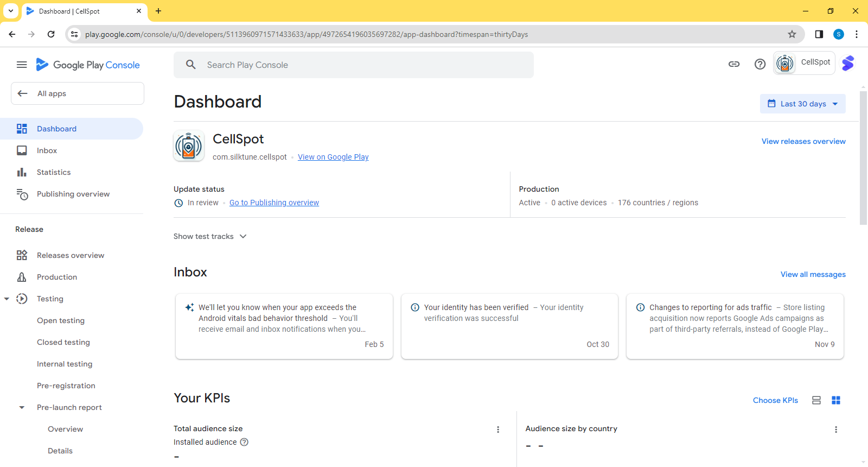Open Total audience size options menu
The width and height of the screenshot is (868, 467).
(498, 430)
